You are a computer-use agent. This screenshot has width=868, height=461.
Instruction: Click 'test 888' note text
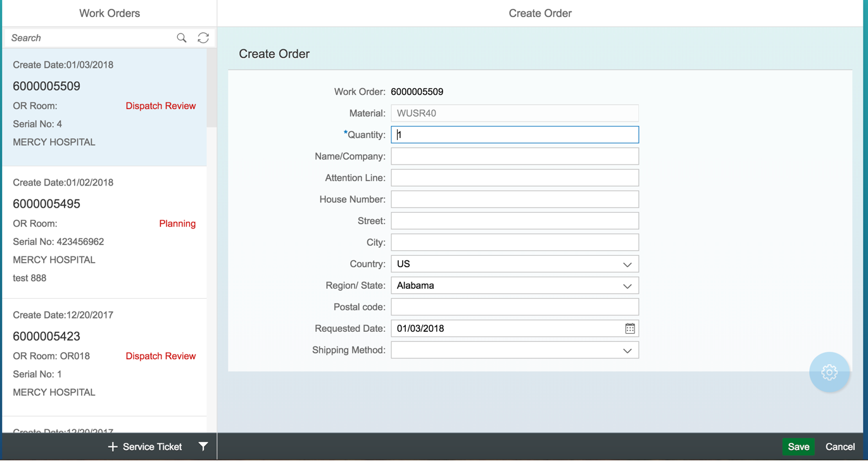[30, 278]
